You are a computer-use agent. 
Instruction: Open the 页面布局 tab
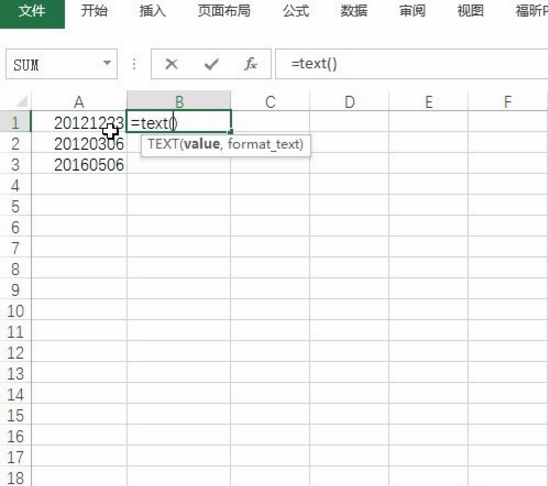(x=224, y=11)
